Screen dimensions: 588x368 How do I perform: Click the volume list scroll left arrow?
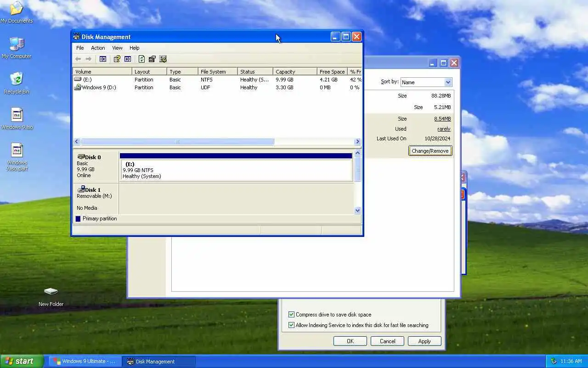pos(77,142)
